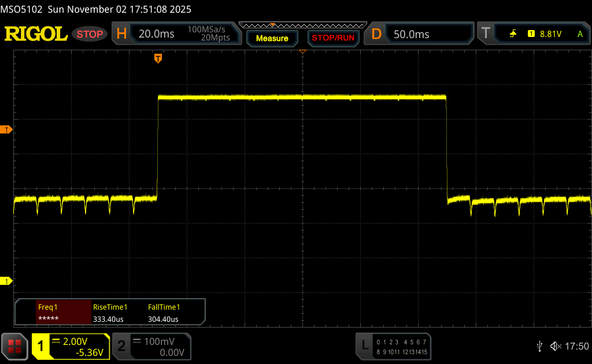Open the trigger level 8.81V setting
Viewport: 592px width, 364px height.
pyautogui.click(x=550, y=34)
